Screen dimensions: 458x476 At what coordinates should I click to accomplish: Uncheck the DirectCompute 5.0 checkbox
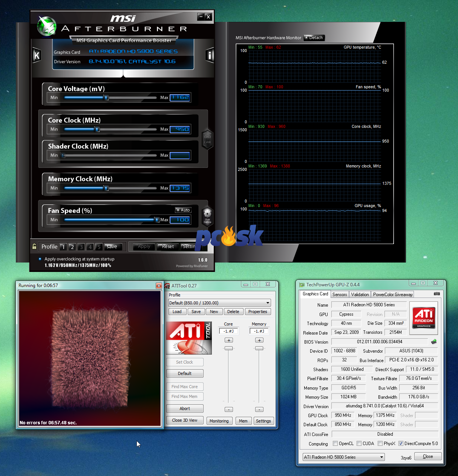pos(401,444)
